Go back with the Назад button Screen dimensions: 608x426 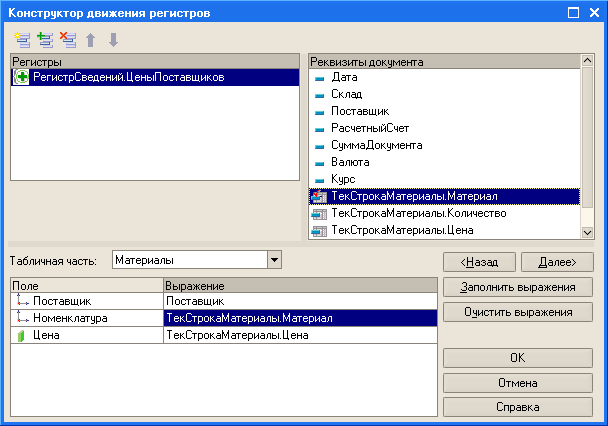pos(479,262)
